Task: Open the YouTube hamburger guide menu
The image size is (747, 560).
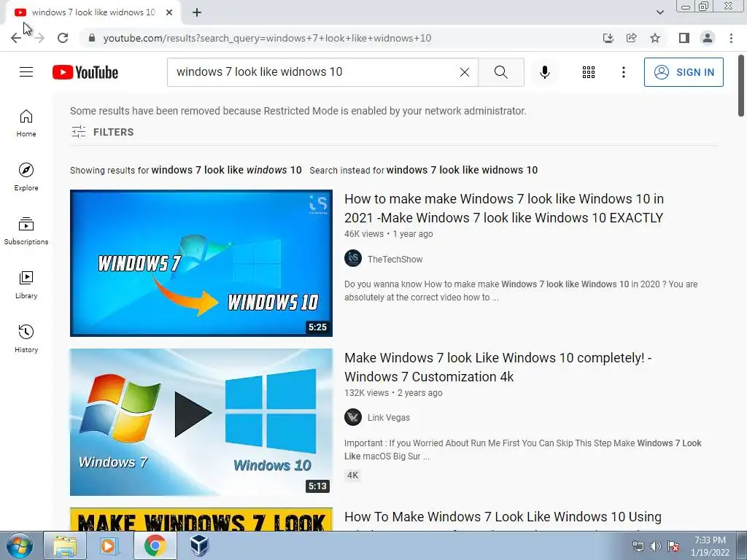Action: pyautogui.click(x=26, y=72)
